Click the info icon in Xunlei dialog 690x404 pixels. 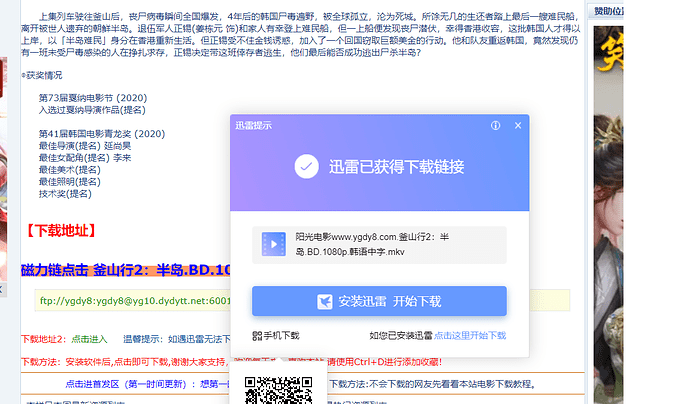click(x=496, y=126)
